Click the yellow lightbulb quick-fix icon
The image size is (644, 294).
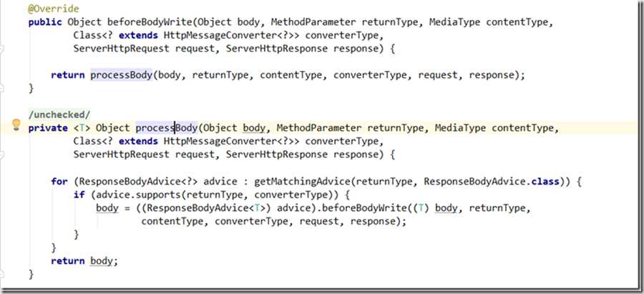pyautogui.click(x=16, y=126)
